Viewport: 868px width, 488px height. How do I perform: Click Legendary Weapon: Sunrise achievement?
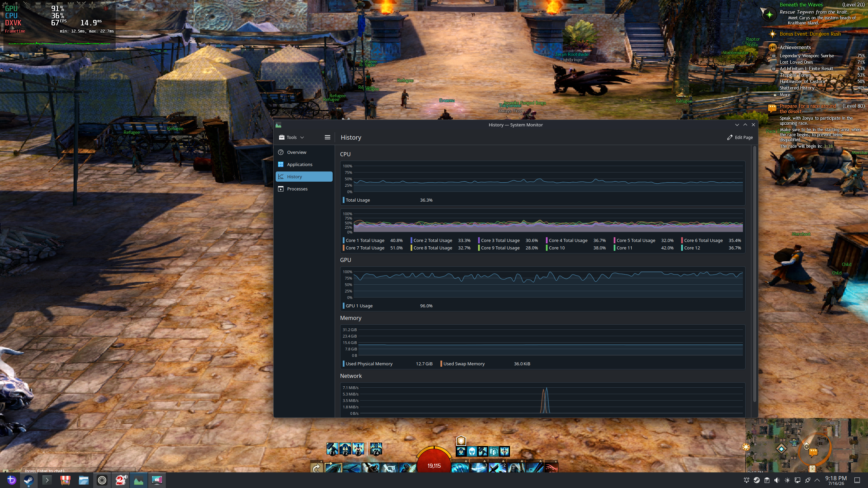(x=807, y=56)
